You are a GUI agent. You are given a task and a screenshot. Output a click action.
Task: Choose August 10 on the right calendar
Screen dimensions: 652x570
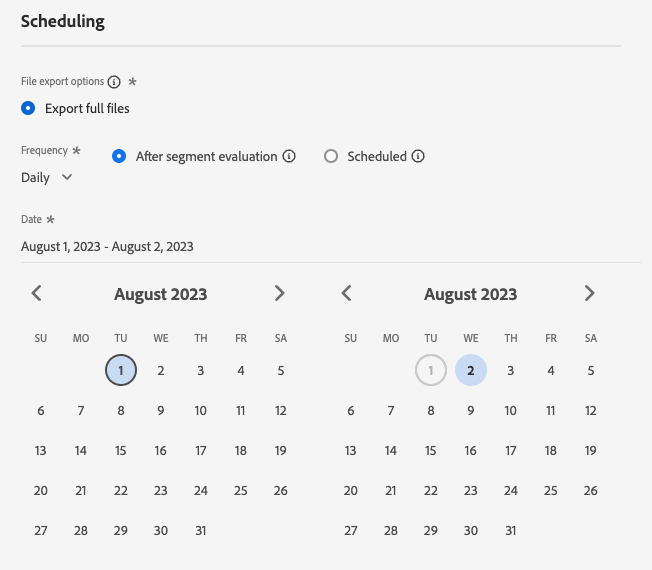pyautogui.click(x=511, y=410)
